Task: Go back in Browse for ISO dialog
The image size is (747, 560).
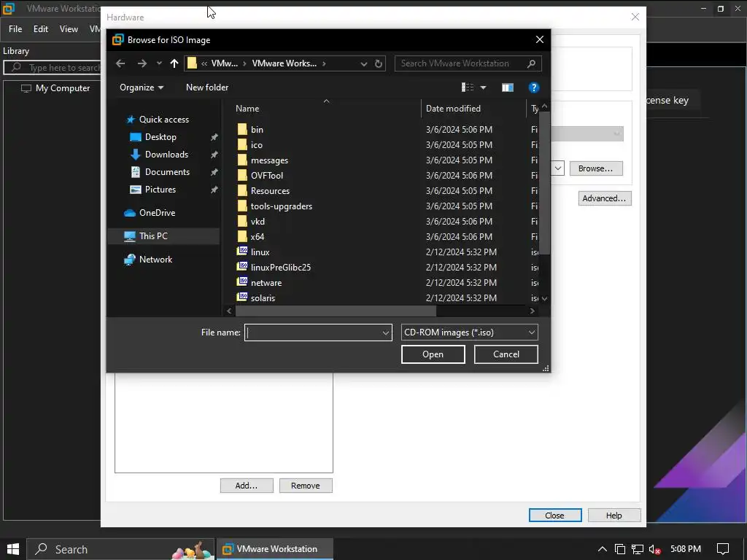Action: [x=120, y=63]
